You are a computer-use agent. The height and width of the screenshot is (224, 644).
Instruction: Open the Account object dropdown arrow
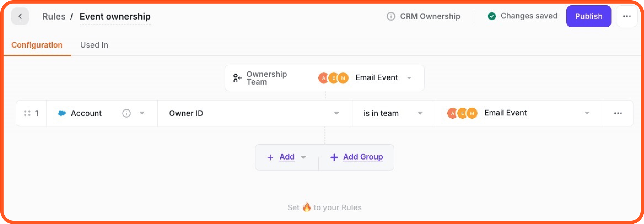[x=142, y=113]
